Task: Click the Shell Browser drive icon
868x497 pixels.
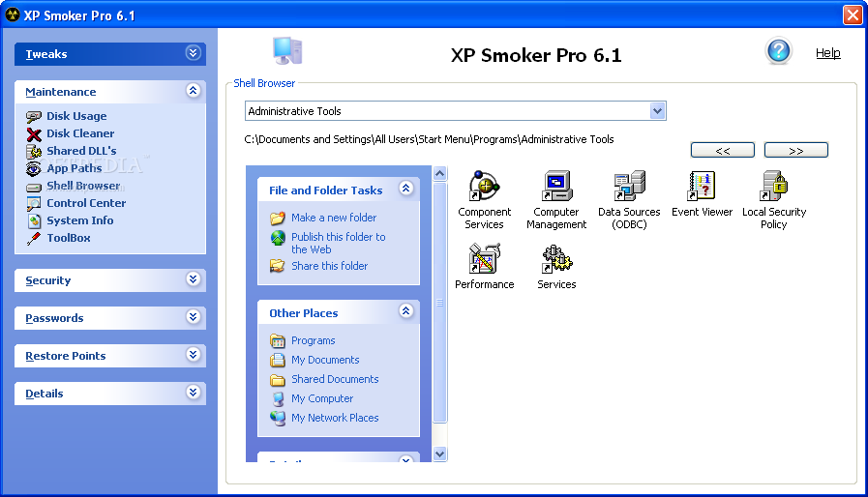Action: (34, 187)
